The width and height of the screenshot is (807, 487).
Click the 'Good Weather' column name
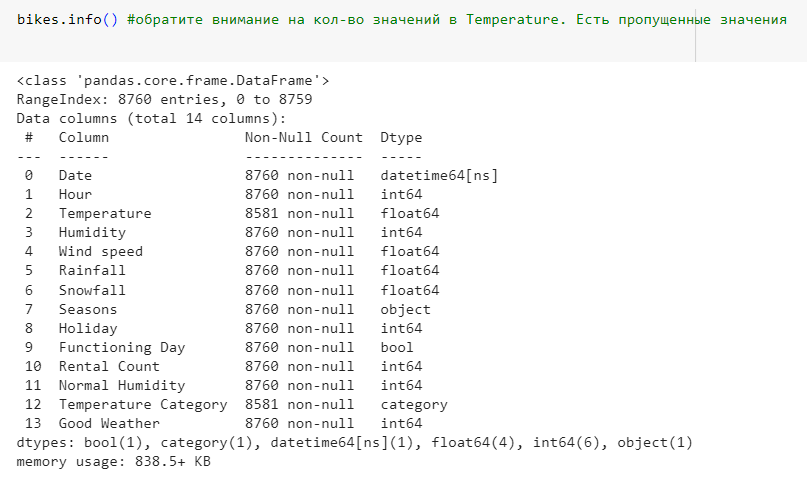coord(109,423)
